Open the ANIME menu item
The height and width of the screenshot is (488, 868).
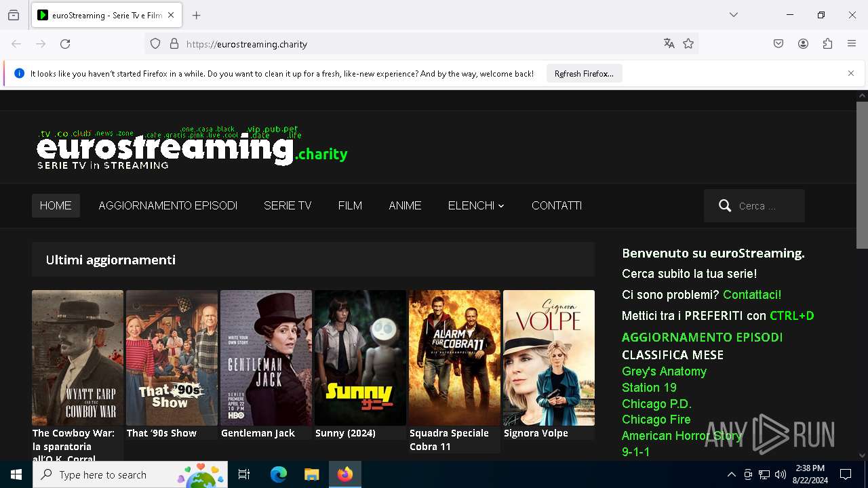coord(405,206)
